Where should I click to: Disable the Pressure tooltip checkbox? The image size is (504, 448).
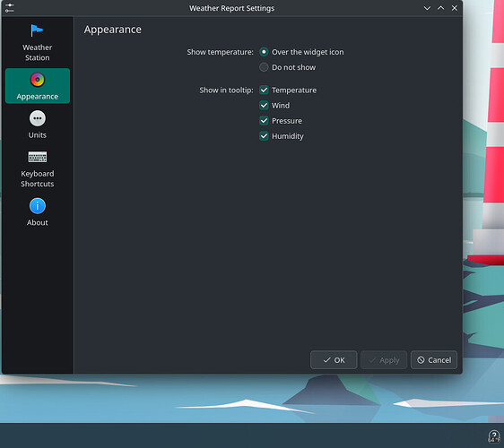pyautogui.click(x=264, y=121)
